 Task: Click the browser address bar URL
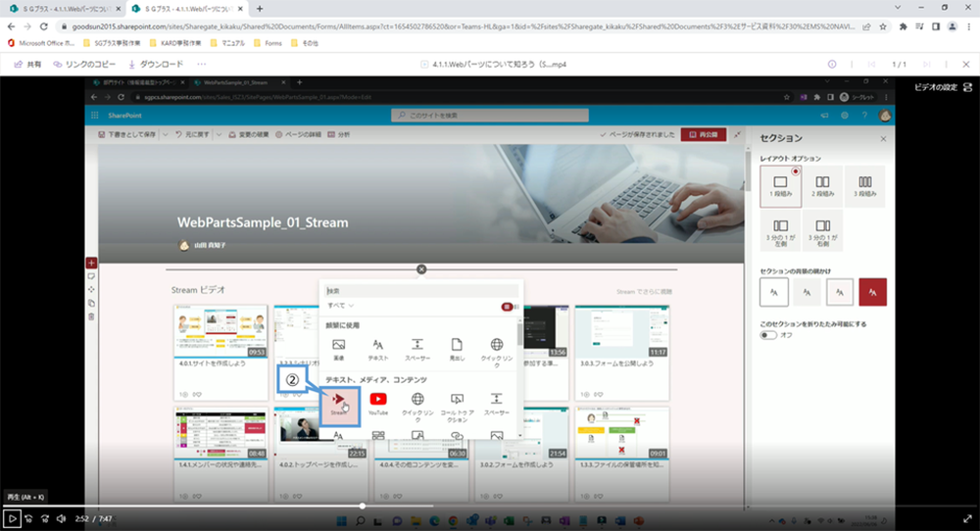463,26
